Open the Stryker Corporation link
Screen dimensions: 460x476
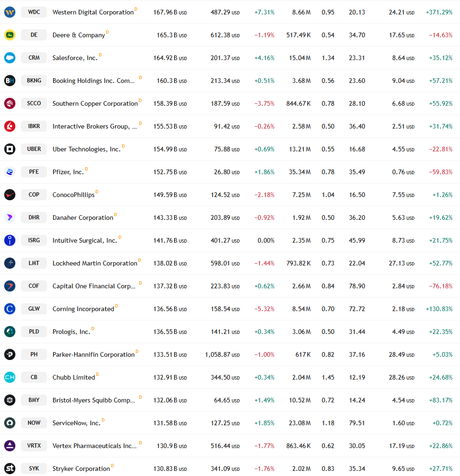[x=81, y=469]
